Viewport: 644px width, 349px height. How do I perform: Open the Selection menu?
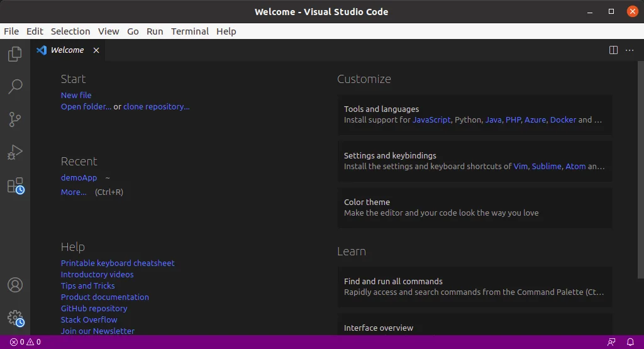pyautogui.click(x=70, y=31)
